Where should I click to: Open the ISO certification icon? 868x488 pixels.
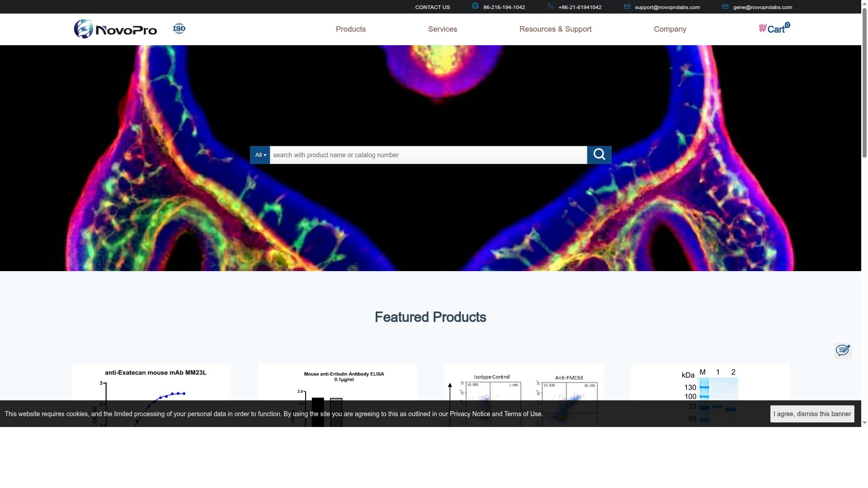pos(179,29)
